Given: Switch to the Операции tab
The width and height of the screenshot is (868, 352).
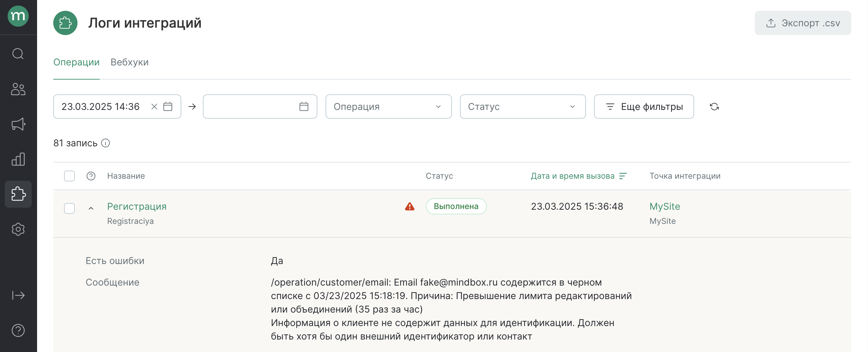Looking at the screenshot, I should click(76, 62).
